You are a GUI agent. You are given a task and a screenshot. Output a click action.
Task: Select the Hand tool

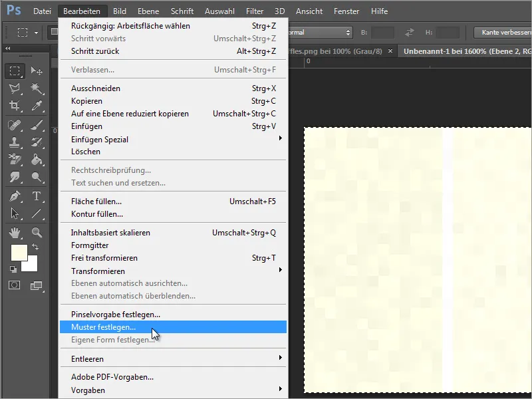tap(15, 233)
